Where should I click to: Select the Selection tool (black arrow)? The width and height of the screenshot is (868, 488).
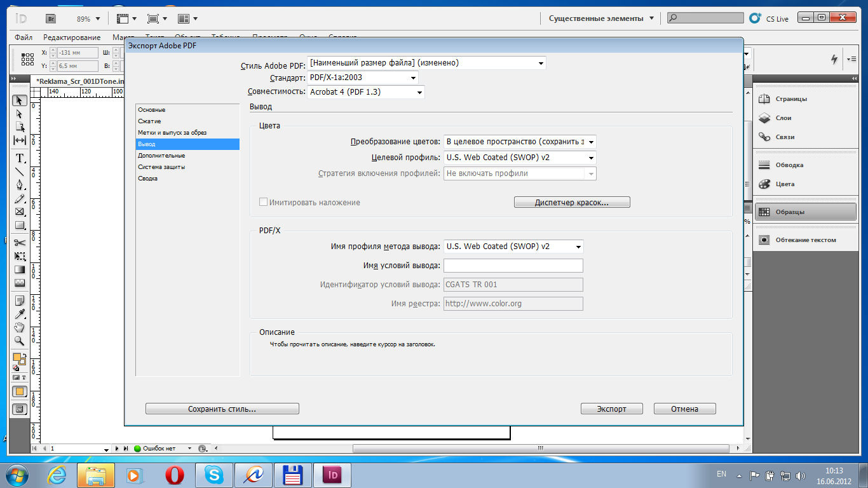(x=20, y=100)
